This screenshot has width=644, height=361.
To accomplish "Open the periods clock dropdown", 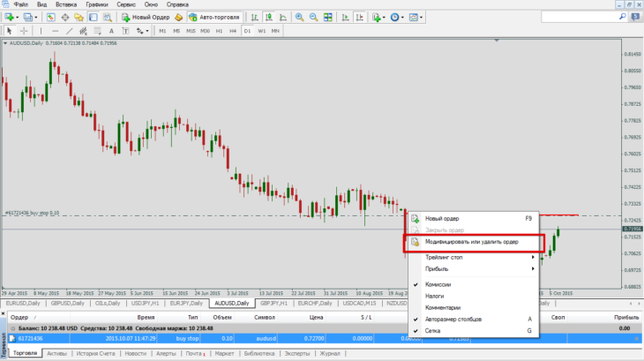I will click(x=397, y=18).
